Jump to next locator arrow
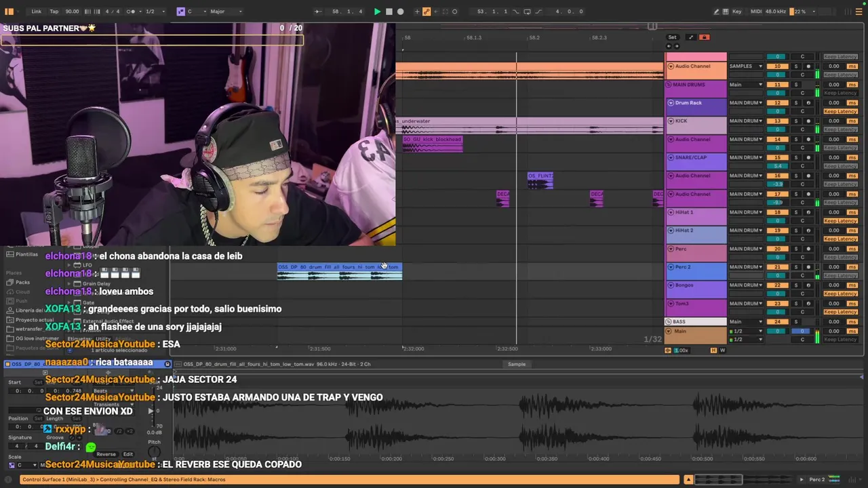The width and height of the screenshot is (868, 488). pyautogui.click(x=675, y=46)
